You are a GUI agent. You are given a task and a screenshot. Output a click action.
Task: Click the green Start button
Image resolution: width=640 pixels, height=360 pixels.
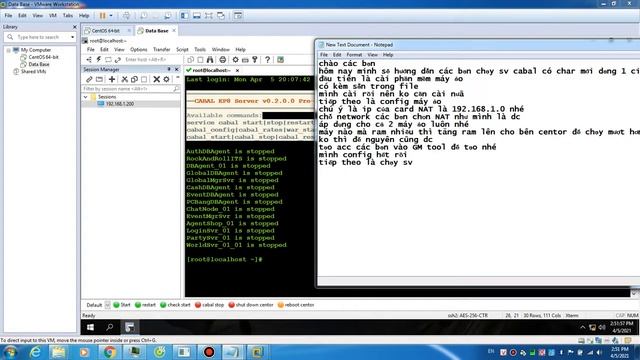pos(122,305)
